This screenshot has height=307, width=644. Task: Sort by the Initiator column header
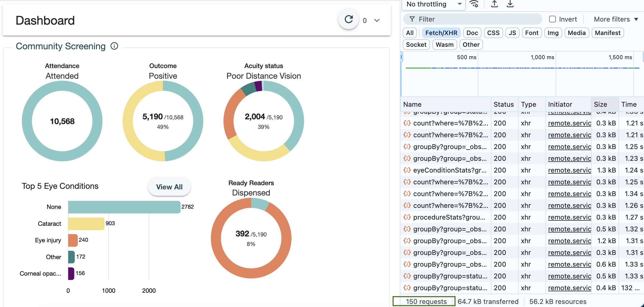568,104
